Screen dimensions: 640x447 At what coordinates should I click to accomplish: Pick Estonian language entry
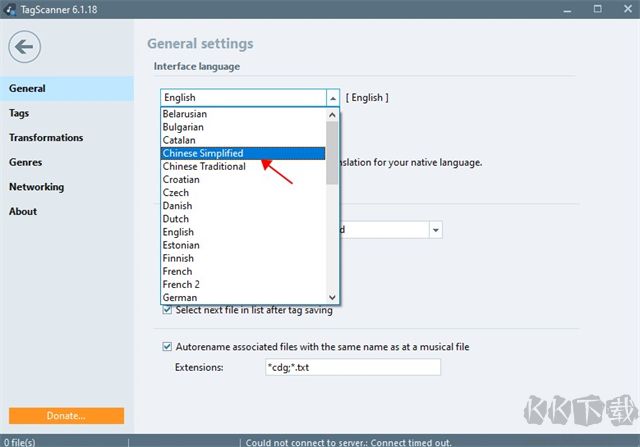pyautogui.click(x=243, y=245)
